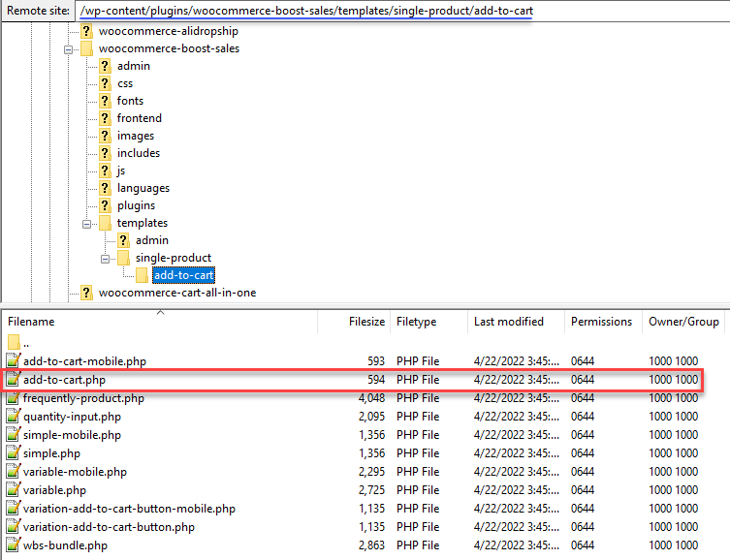Image resolution: width=730 pixels, height=560 pixels.
Task: Click folder icon of woocommerce-alidropship
Action: coord(86,31)
